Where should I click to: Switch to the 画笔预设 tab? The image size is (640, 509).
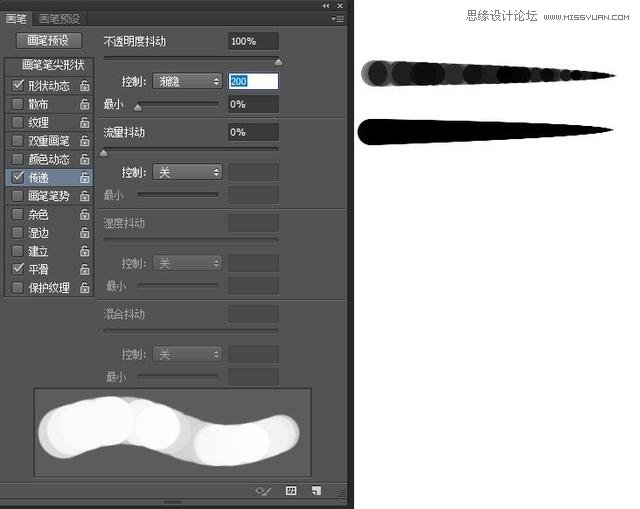tap(60, 19)
